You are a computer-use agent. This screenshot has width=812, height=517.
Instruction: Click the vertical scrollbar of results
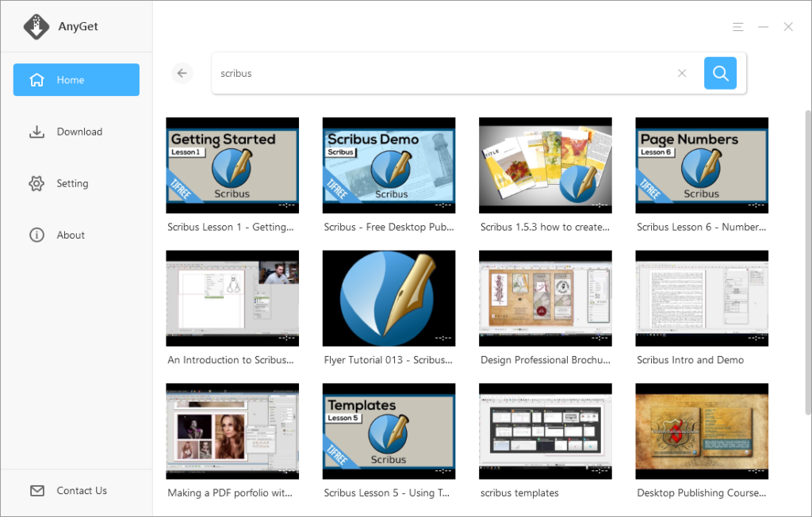point(808,262)
